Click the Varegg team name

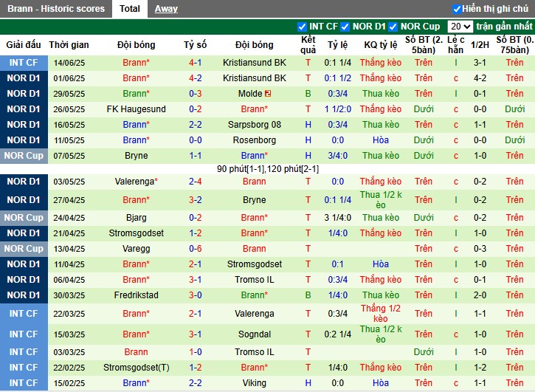(x=136, y=249)
